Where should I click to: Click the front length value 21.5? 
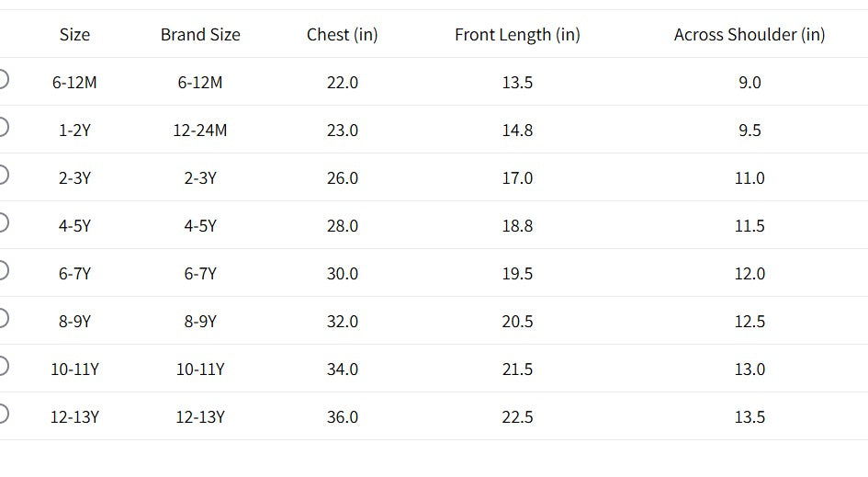517,369
